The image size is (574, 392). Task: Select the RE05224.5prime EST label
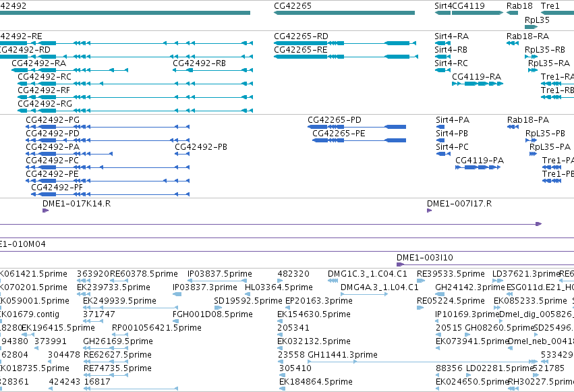click(451, 301)
